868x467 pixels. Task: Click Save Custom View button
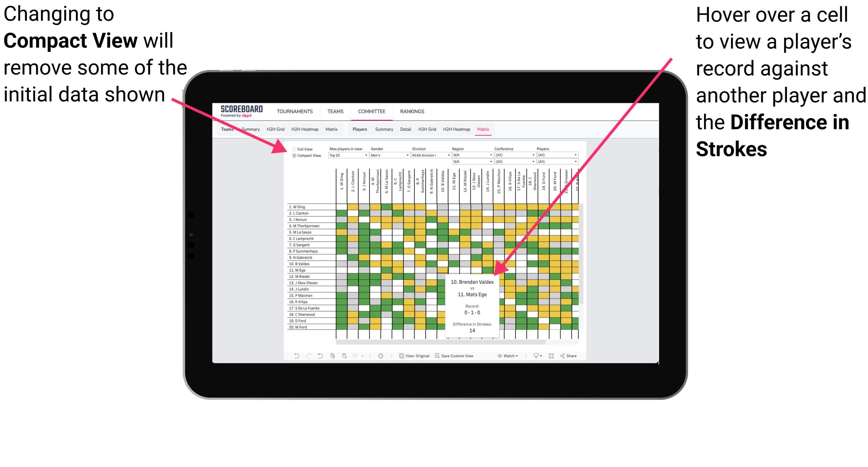click(x=463, y=356)
